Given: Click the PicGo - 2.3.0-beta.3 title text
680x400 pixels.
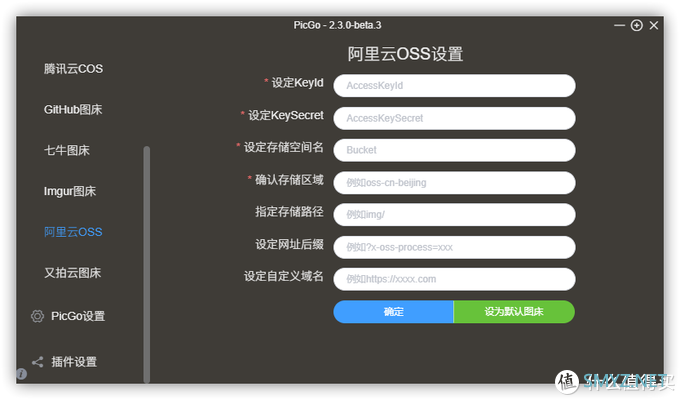Looking at the screenshot, I should 337,25.
